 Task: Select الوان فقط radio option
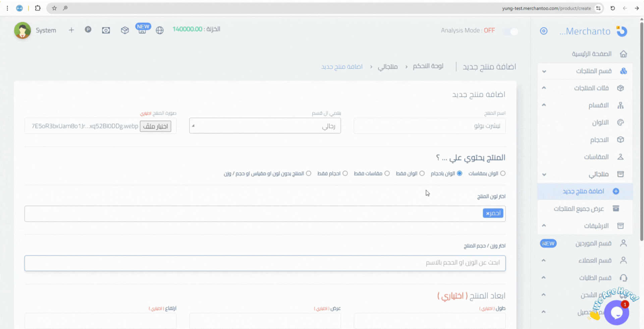[422, 174]
